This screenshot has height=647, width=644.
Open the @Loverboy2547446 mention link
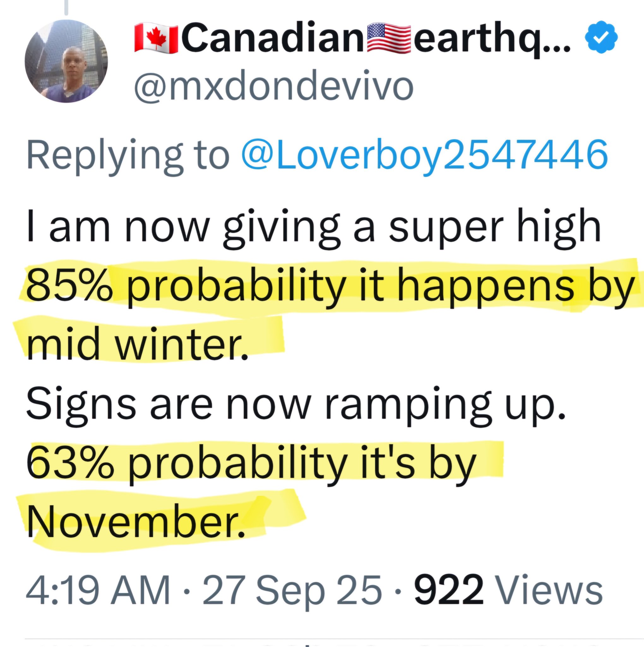423,155
